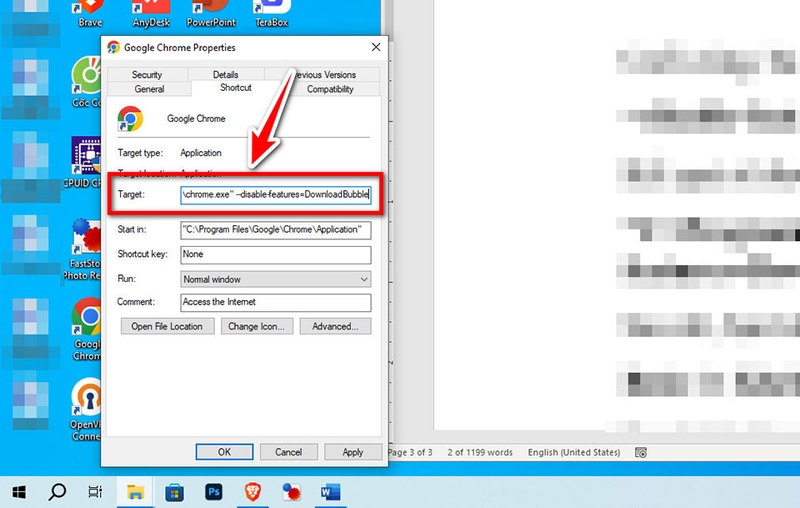Click the Shortcut key field
The height and width of the screenshot is (508, 800).
click(x=276, y=255)
